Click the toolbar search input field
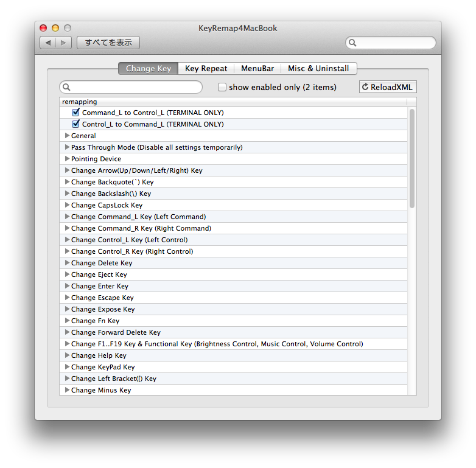 (x=391, y=43)
